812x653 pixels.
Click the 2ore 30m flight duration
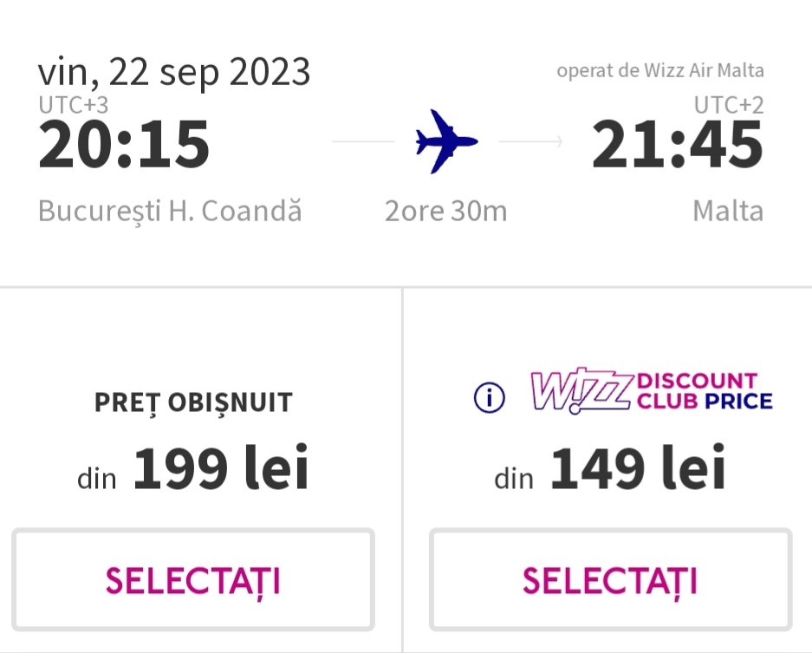pos(446,211)
